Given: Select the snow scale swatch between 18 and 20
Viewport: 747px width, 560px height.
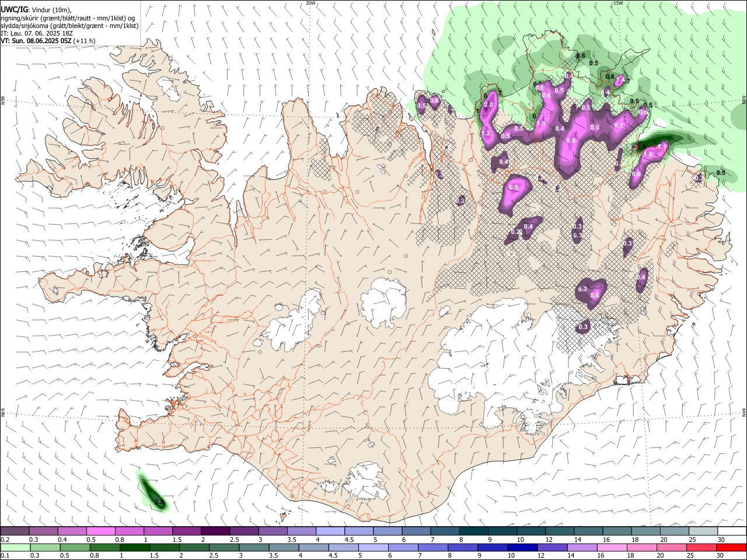Looking at the screenshot, I should click(645, 531).
